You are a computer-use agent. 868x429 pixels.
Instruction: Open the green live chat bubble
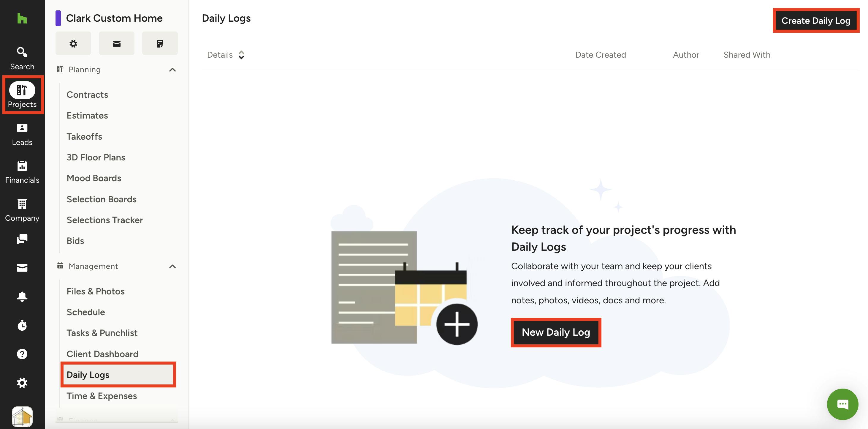[x=842, y=404]
